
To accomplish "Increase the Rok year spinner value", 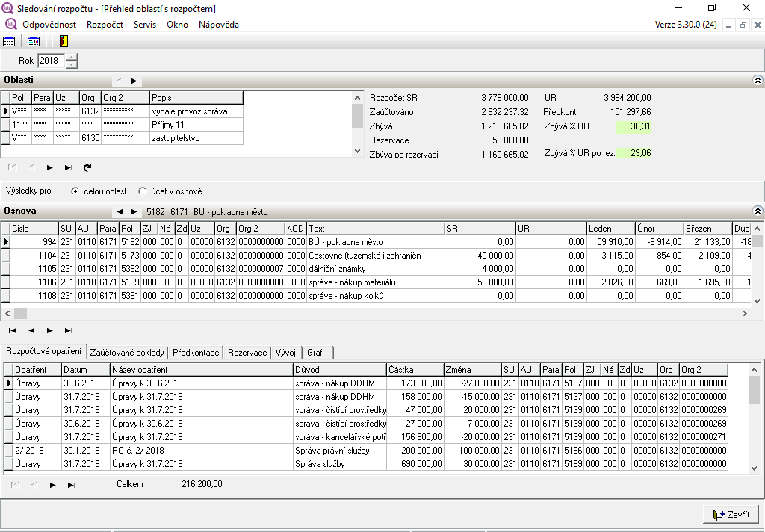I will (x=72, y=57).
